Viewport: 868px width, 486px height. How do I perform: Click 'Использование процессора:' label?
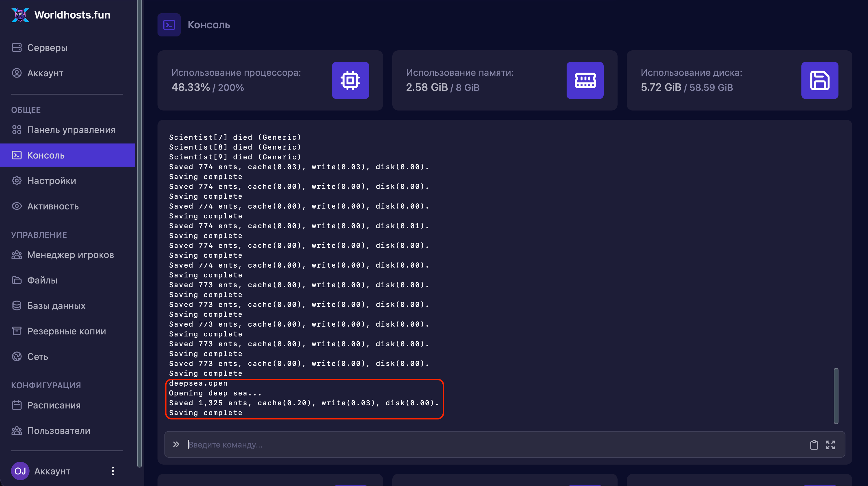pyautogui.click(x=236, y=73)
